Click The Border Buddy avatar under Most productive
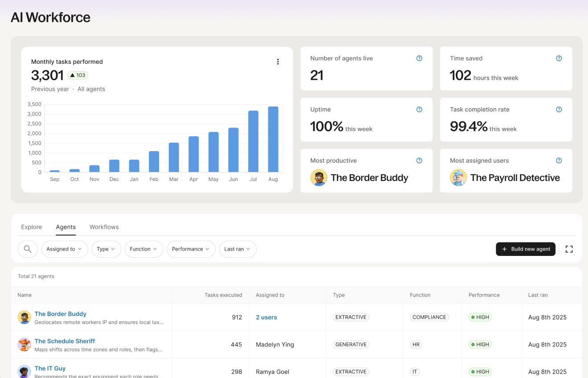The image size is (588, 378). pyautogui.click(x=318, y=177)
